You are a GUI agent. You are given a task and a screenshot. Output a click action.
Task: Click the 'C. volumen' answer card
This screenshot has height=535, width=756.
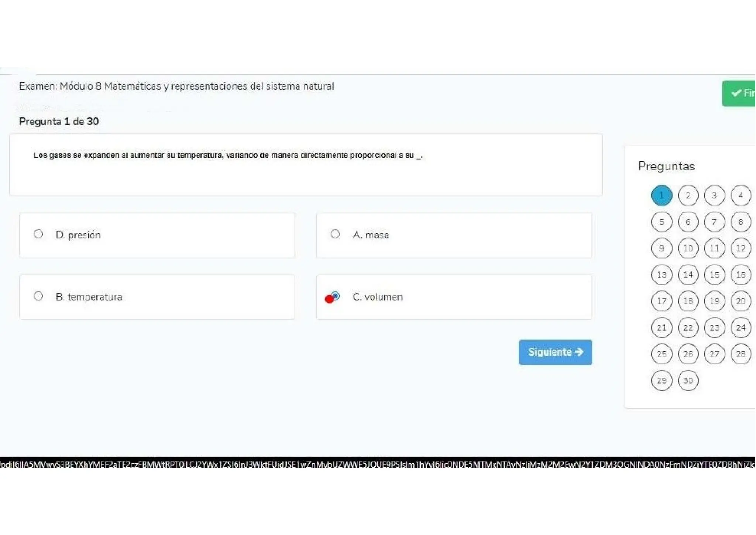tap(454, 297)
